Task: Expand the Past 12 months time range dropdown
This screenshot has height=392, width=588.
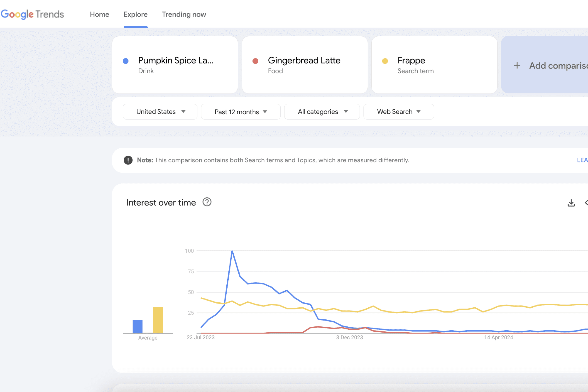Action: 240,112
